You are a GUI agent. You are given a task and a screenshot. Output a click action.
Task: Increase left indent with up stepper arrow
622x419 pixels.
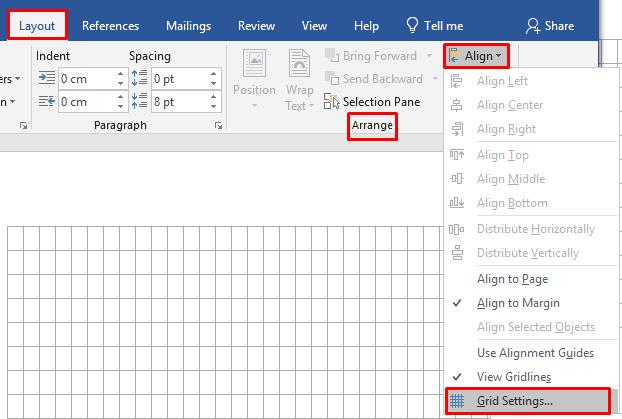coord(121,74)
